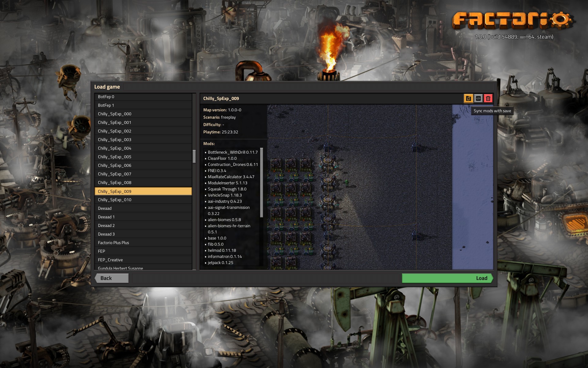Click the informatron 0.1.14 mod entry
The height and width of the screenshot is (368, 588).
click(x=224, y=256)
